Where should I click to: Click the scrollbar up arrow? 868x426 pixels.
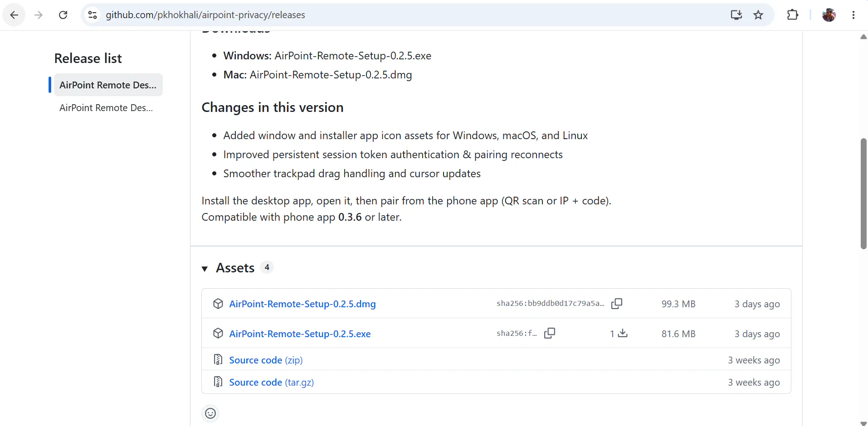863,37
